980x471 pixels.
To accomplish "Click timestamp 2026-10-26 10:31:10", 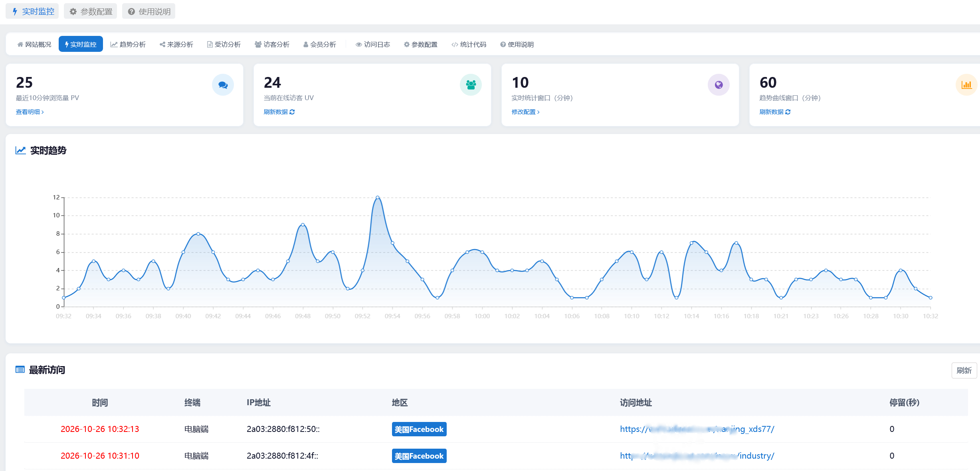I will [100, 456].
